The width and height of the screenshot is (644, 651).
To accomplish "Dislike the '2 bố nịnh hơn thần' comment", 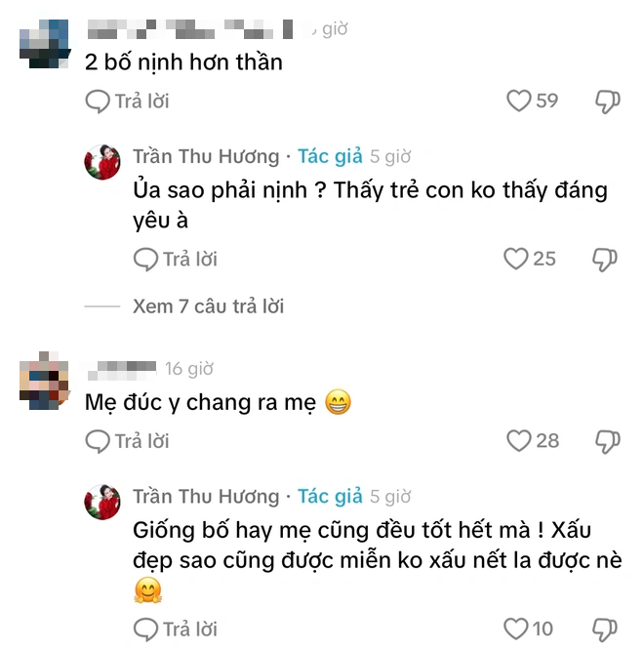I will [607, 101].
